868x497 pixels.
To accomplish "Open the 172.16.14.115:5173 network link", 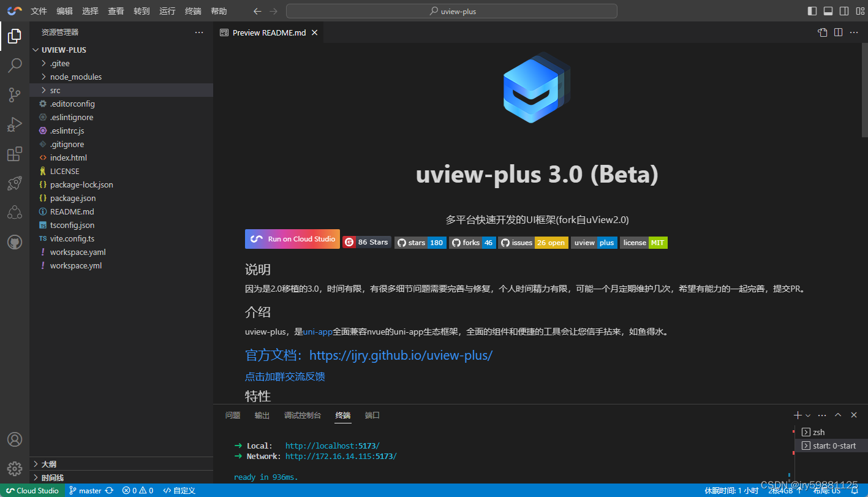I will [341, 456].
